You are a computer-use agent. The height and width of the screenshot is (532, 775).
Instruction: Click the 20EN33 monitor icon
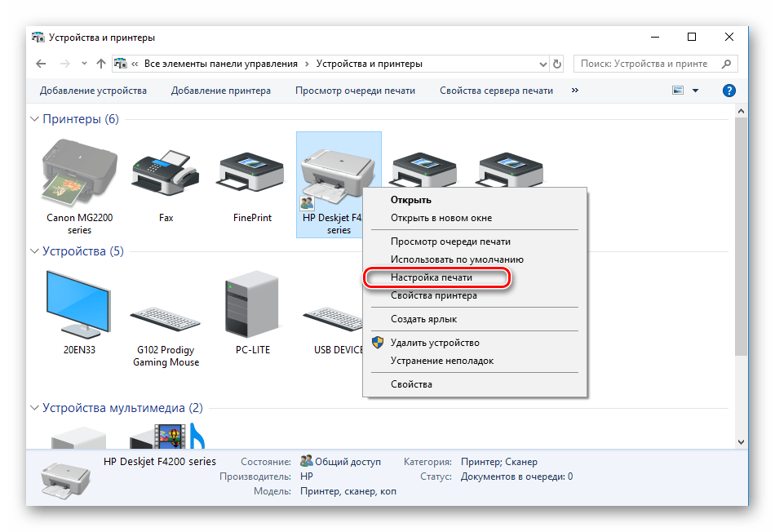[79, 304]
